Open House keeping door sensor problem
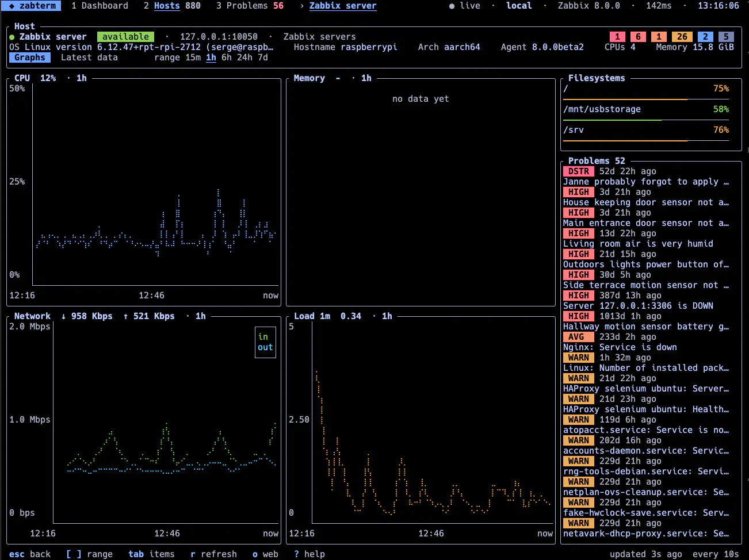749x560 pixels. tap(646, 202)
